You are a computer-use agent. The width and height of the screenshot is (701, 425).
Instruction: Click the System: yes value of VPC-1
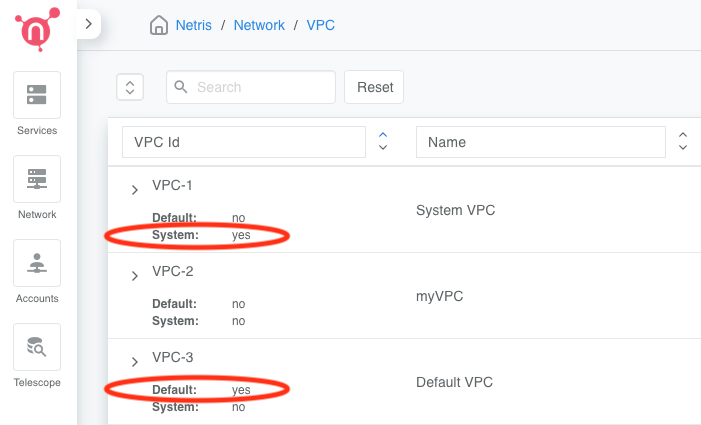click(x=241, y=235)
